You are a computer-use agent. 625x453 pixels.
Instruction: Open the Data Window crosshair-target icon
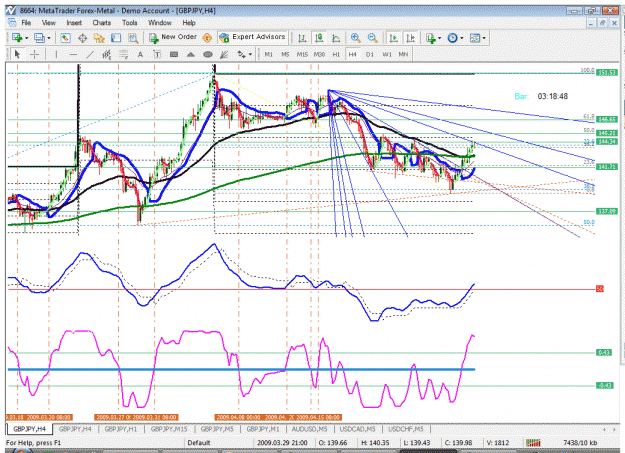pos(83,38)
